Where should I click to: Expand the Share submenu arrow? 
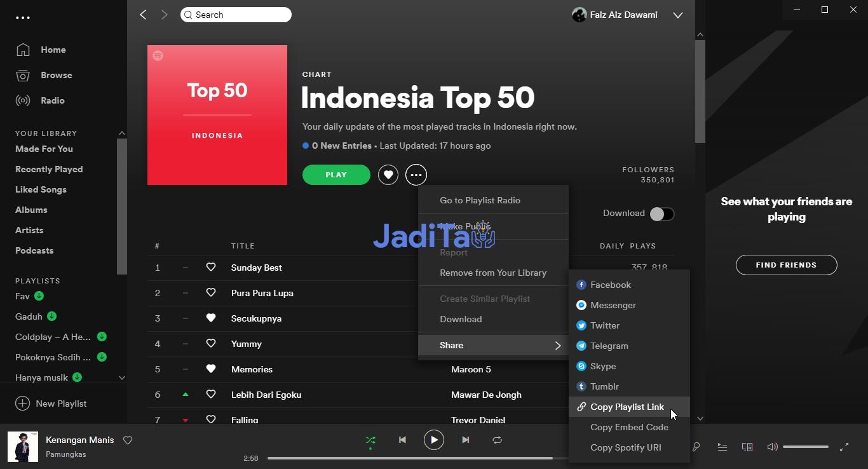click(x=558, y=345)
